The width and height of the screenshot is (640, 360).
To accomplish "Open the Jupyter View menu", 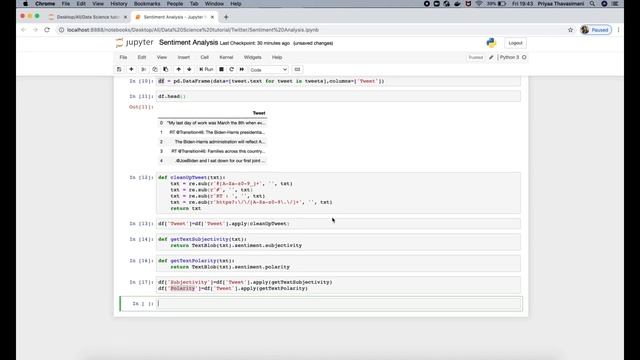I will [162, 57].
